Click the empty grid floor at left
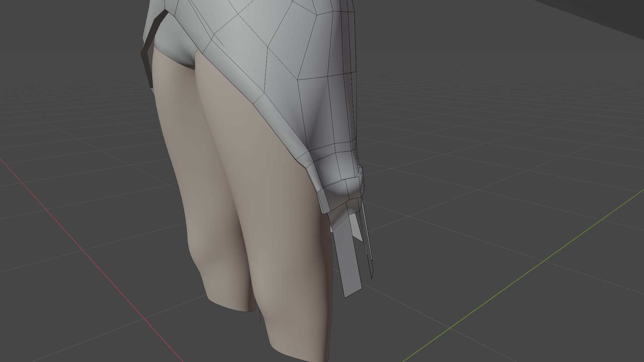This screenshot has height=362, width=644. coord(67,134)
